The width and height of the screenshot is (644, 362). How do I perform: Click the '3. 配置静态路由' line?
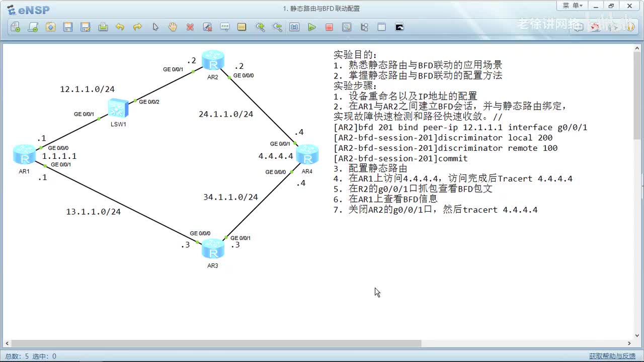370,168
